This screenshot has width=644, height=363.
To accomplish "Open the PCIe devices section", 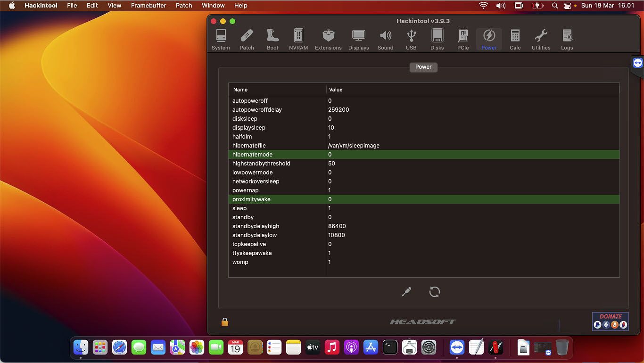I will click(x=463, y=40).
